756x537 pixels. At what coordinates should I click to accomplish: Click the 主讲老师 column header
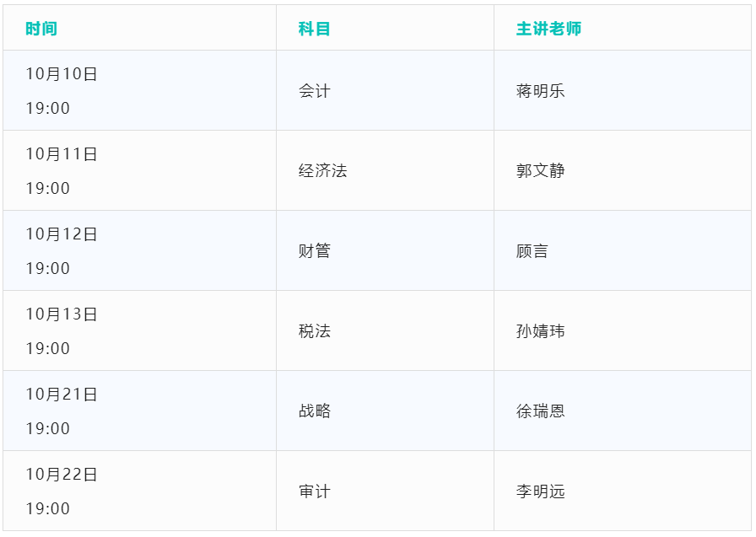coord(548,29)
